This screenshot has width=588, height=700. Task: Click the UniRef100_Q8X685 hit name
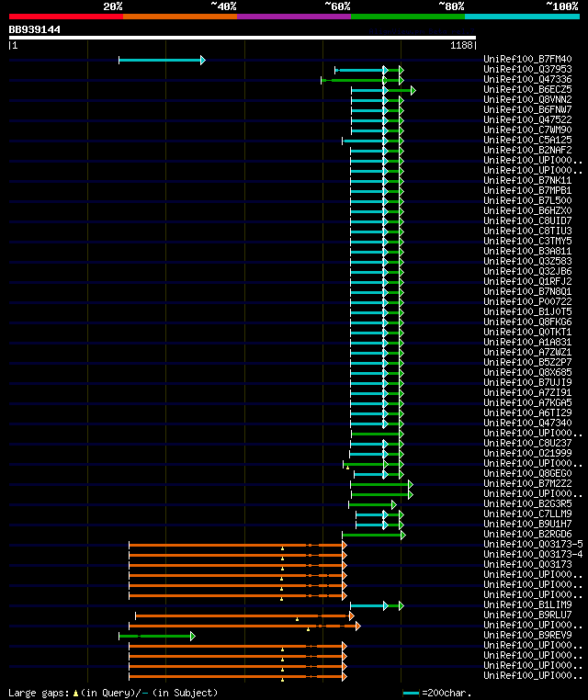[527, 372]
